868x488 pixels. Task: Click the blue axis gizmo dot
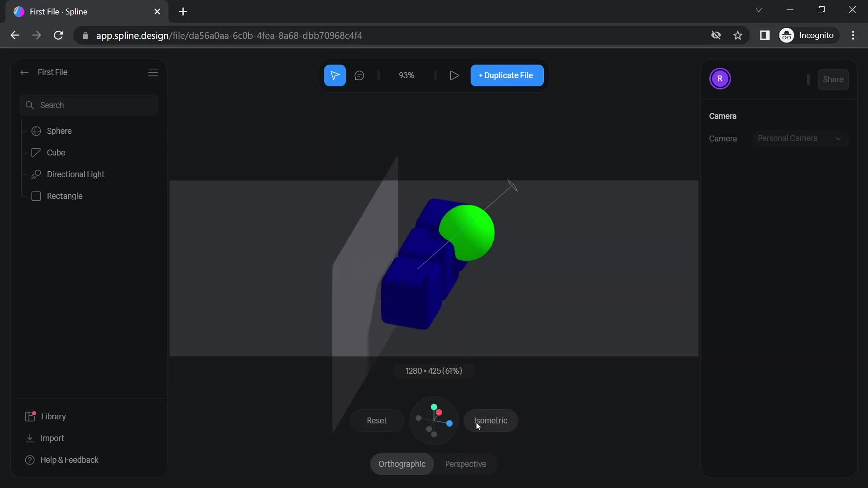tap(449, 423)
